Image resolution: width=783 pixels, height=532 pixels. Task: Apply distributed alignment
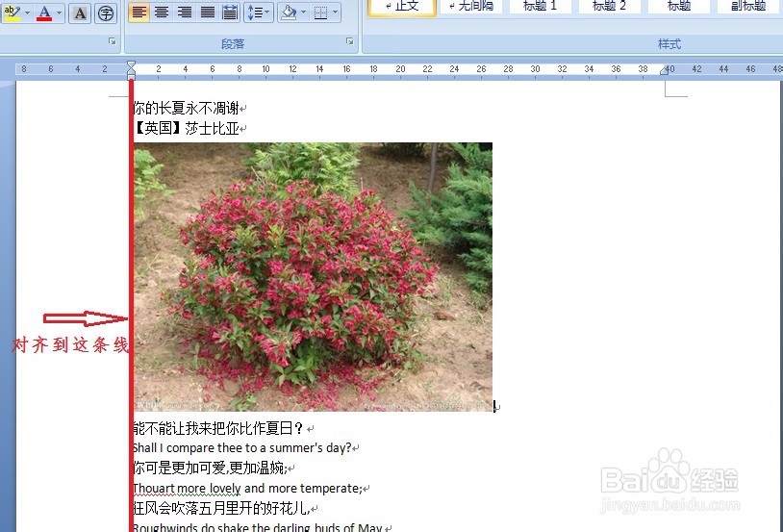point(230,12)
